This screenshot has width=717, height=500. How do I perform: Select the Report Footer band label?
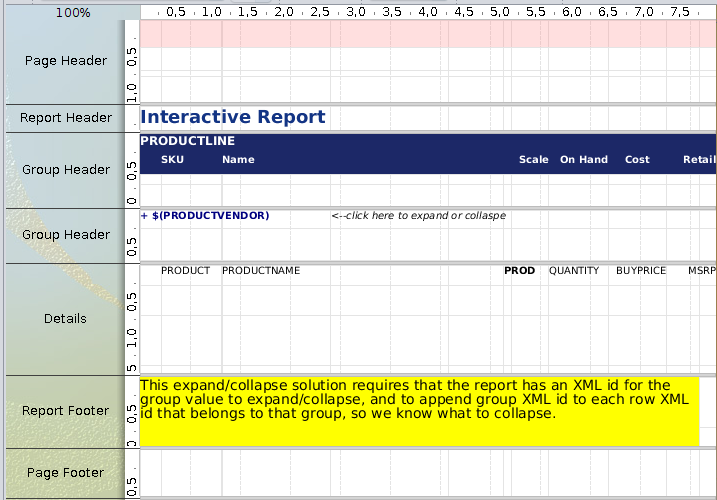[65, 410]
